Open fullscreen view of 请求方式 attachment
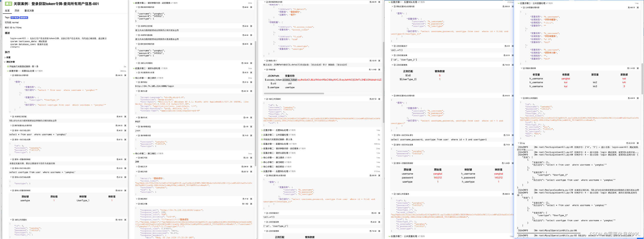The height and width of the screenshot is (239, 644). pyautogui.click(x=251, y=118)
